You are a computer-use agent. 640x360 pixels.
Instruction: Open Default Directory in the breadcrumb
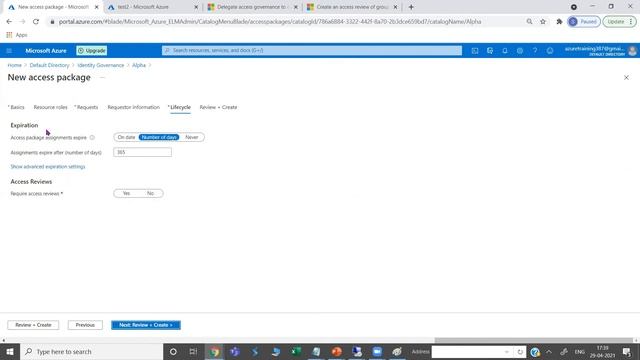tap(49, 65)
